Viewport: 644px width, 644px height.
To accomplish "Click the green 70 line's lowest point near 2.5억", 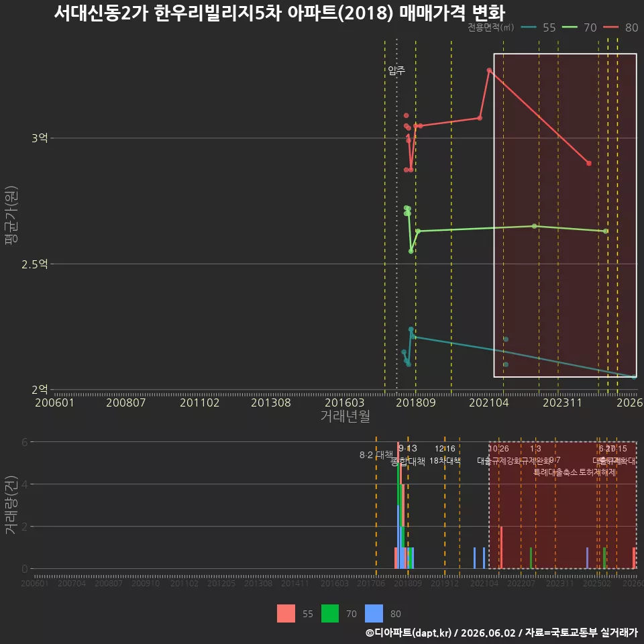I will (411, 251).
